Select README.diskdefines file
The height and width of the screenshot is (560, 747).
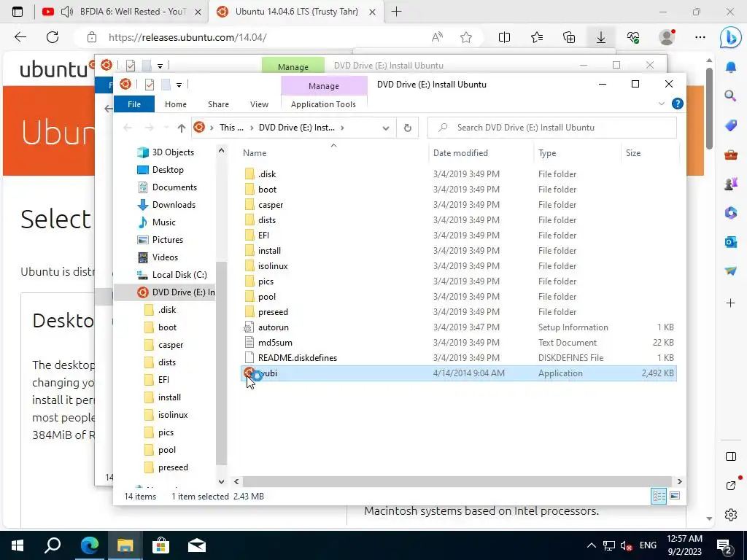(298, 357)
